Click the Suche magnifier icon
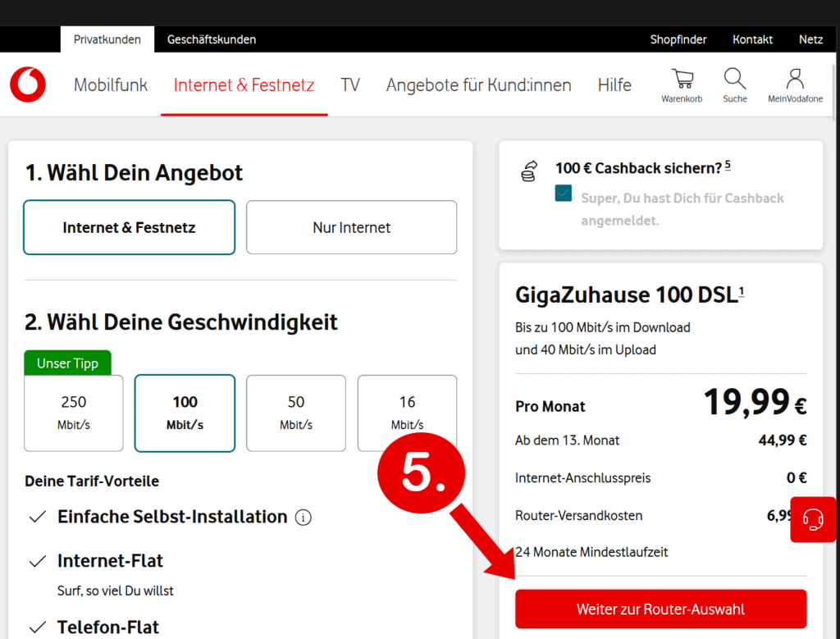The image size is (840, 639). click(735, 80)
